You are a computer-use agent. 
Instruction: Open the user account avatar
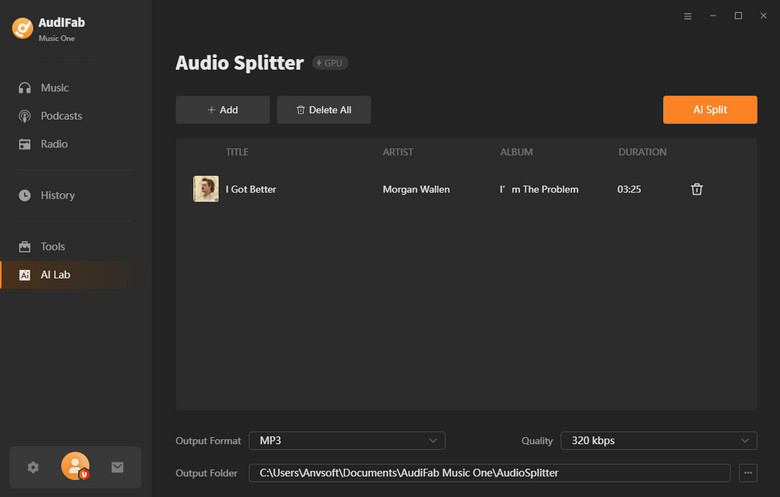point(75,466)
